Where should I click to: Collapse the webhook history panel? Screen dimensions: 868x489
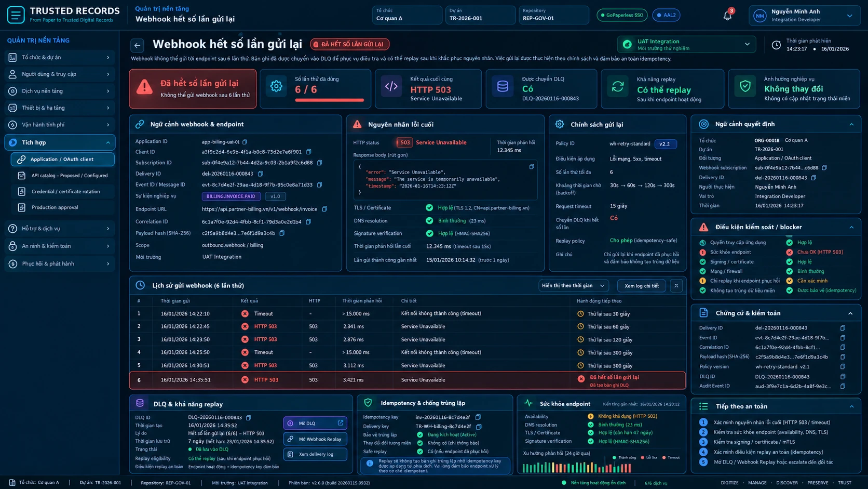(x=676, y=286)
